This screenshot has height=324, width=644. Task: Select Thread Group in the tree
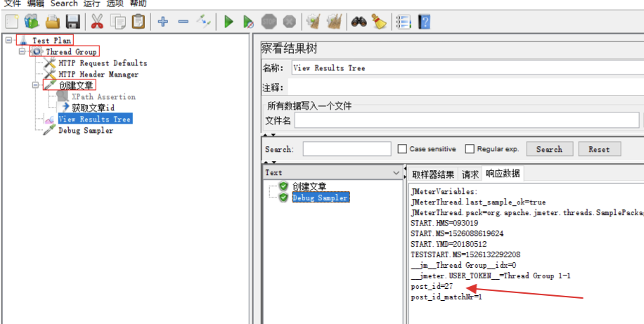click(x=71, y=52)
